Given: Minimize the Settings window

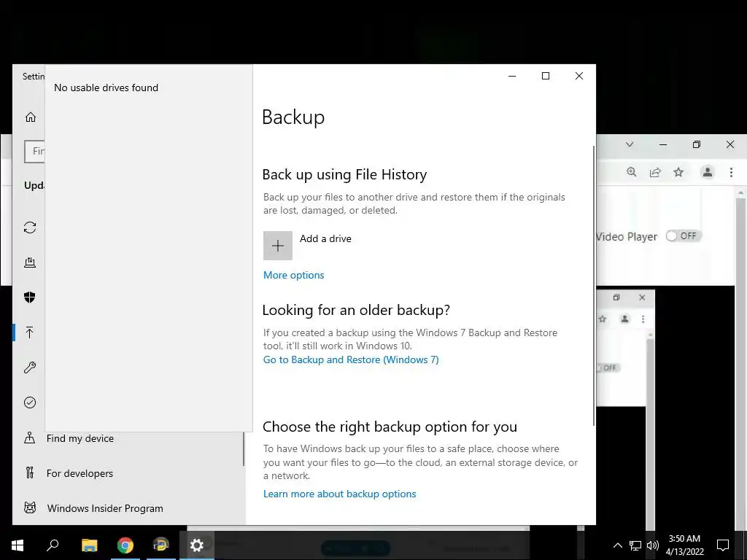Looking at the screenshot, I should 512,76.
